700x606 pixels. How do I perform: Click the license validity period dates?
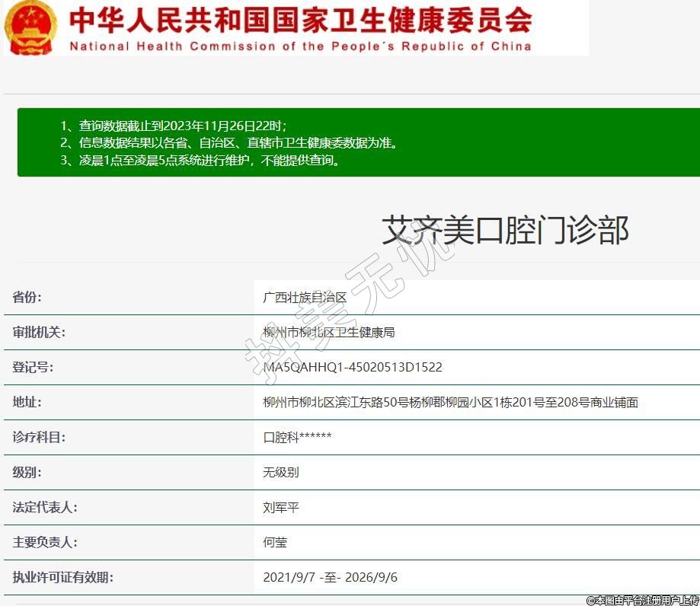tap(330, 577)
